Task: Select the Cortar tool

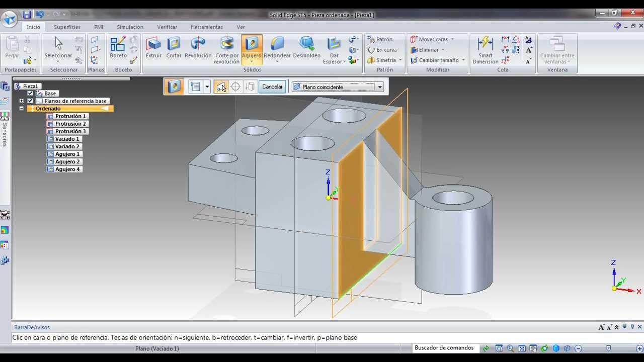Action: tap(174, 48)
